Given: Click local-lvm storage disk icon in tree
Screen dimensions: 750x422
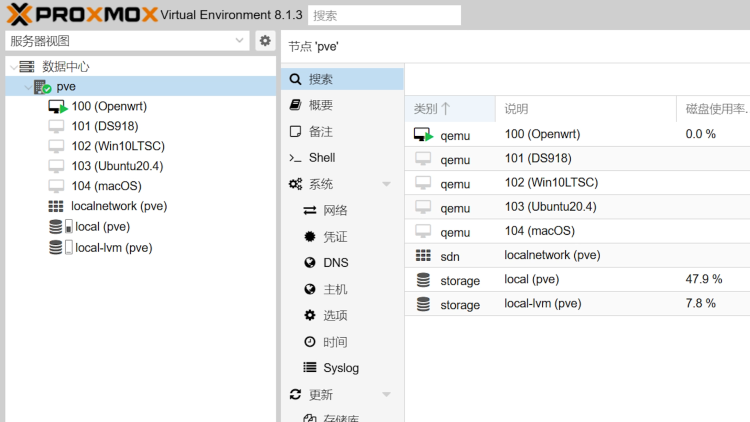Looking at the screenshot, I should point(56,247).
